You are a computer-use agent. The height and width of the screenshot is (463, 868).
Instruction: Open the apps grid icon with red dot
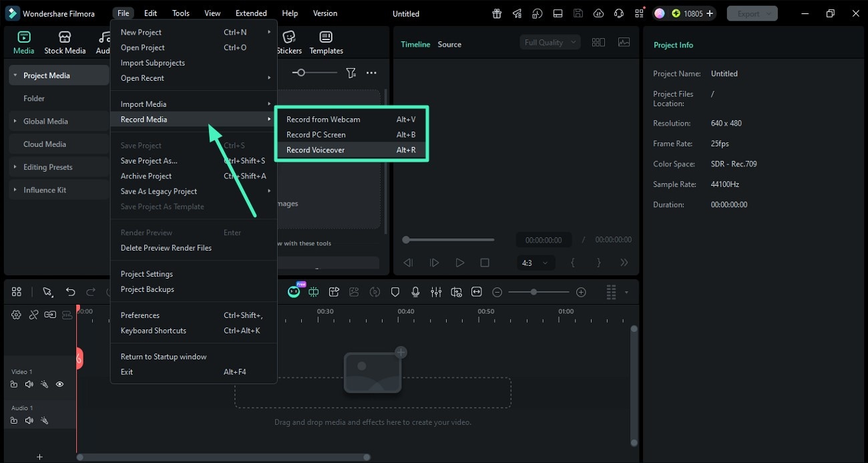640,13
